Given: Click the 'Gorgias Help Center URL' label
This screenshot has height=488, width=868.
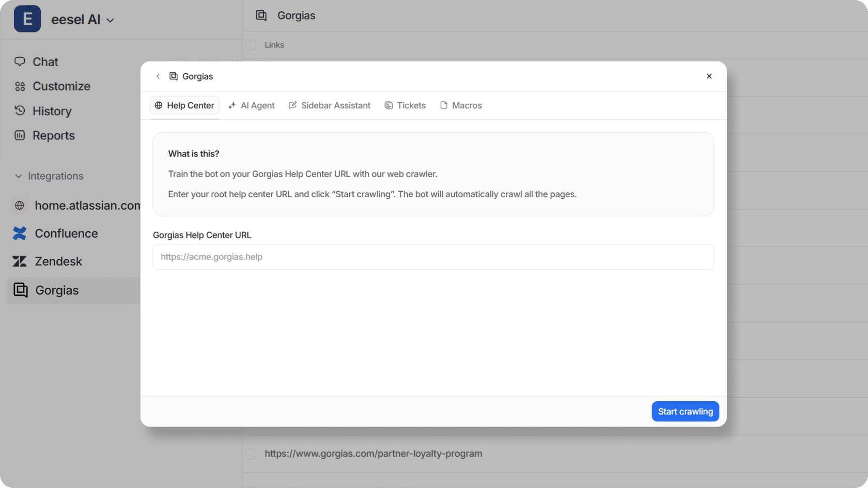Looking at the screenshot, I should tap(202, 235).
